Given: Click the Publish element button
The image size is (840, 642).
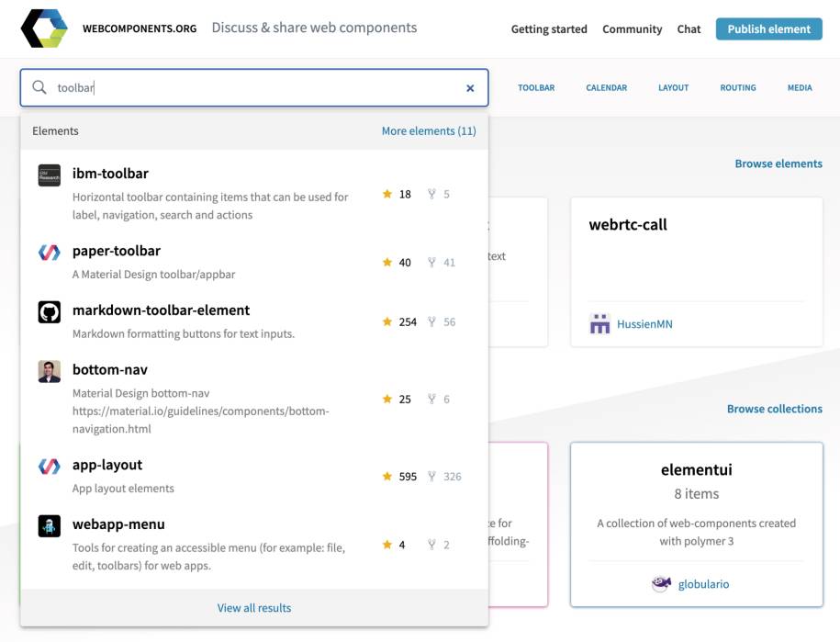Looking at the screenshot, I should click(x=768, y=29).
